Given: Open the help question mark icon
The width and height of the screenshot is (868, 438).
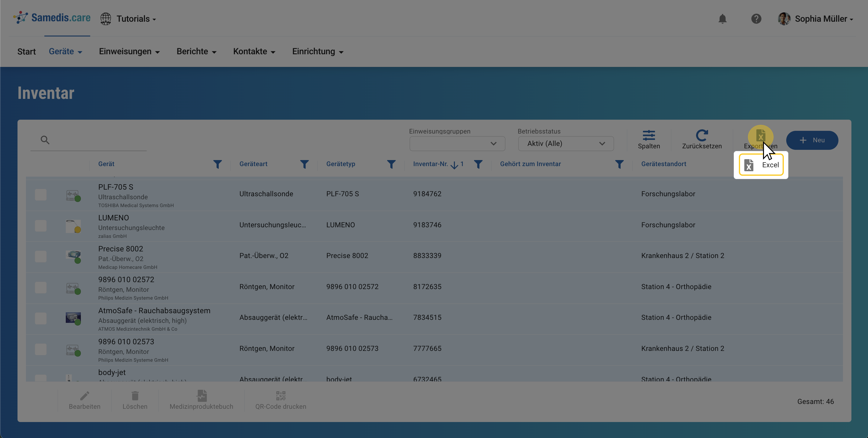Looking at the screenshot, I should pyautogui.click(x=756, y=19).
